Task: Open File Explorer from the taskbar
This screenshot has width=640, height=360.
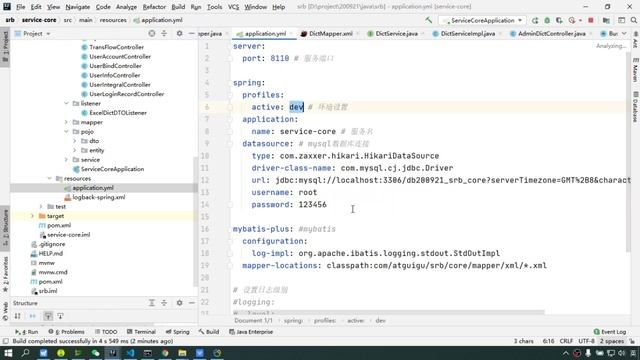Action: (182, 353)
